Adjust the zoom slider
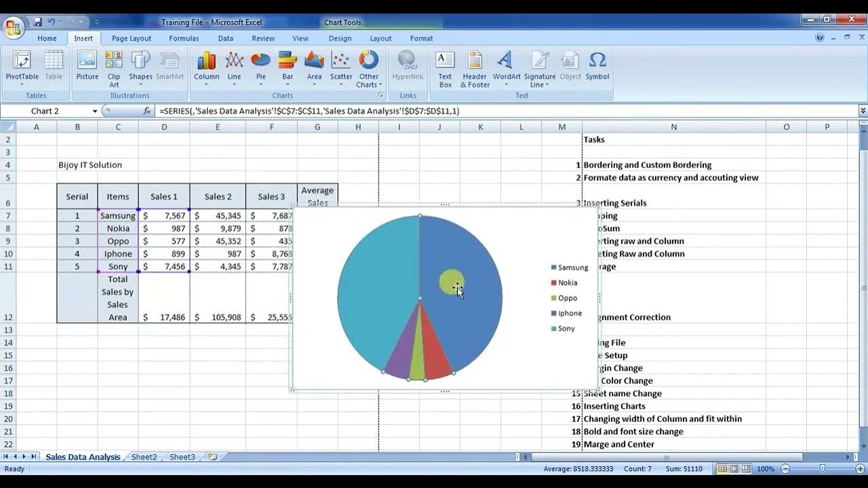 [822, 469]
